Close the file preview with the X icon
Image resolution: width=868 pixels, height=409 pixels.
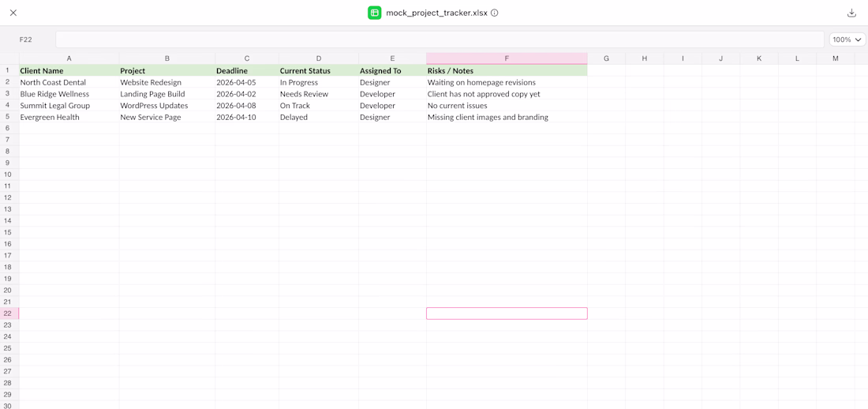[x=13, y=13]
